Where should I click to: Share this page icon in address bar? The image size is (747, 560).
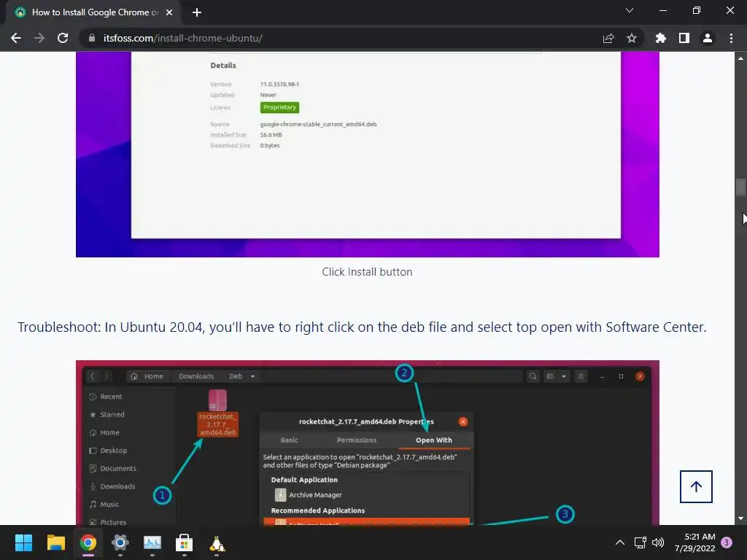(608, 38)
